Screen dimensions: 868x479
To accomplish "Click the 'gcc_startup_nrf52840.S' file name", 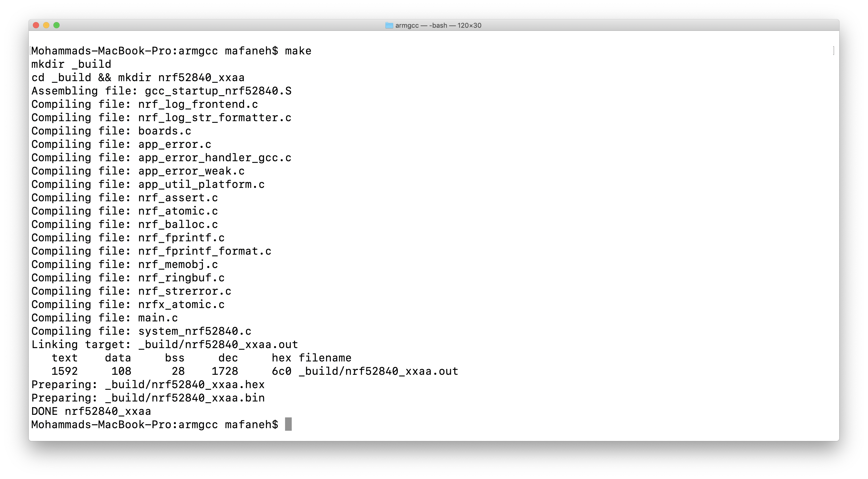I will [x=218, y=91].
